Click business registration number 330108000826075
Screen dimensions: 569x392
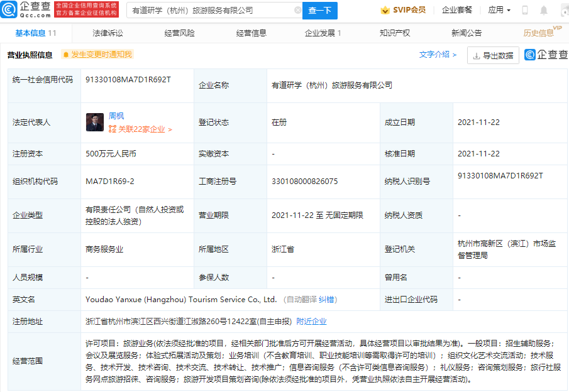[x=304, y=182]
